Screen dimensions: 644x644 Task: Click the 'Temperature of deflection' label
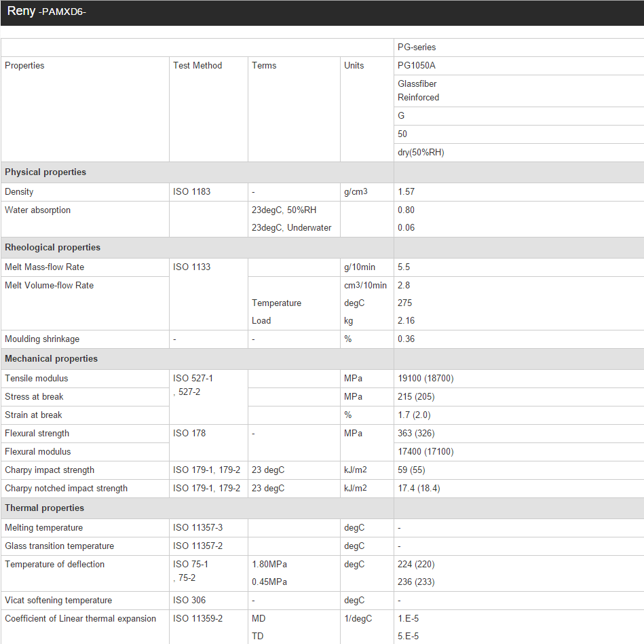click(x=54, y=565)
